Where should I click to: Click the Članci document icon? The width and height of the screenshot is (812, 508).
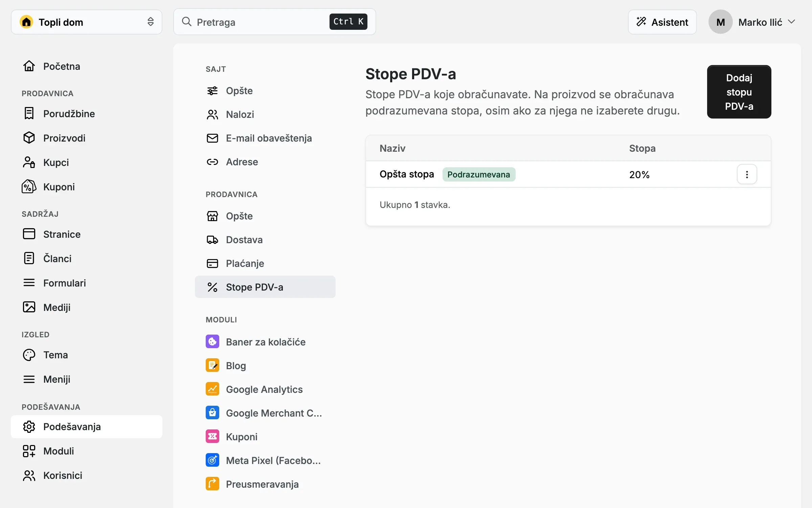click(x=29, y=258)
